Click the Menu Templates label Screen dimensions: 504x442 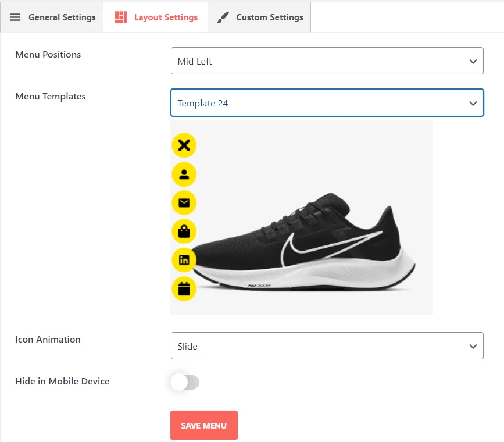(50, 96)
